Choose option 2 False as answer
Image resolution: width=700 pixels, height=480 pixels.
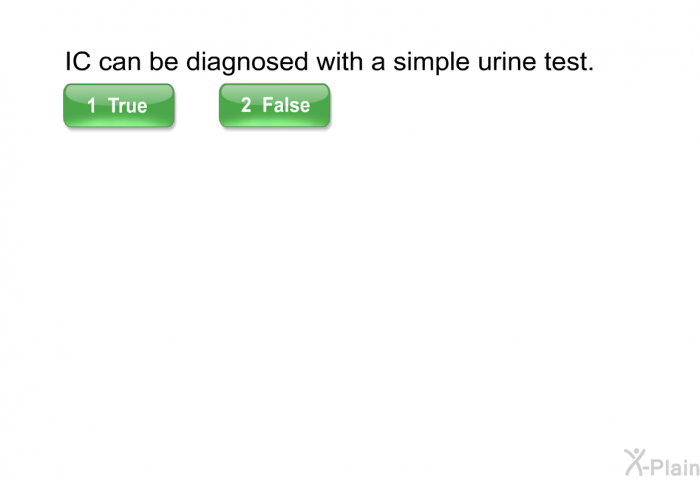tap(275, 105)
